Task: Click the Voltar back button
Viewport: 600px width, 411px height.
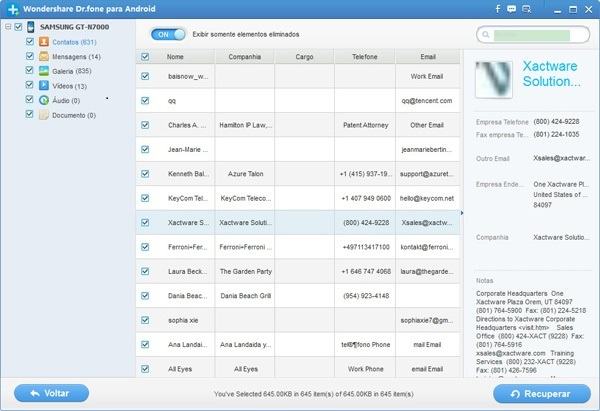Action: point(51,393)
